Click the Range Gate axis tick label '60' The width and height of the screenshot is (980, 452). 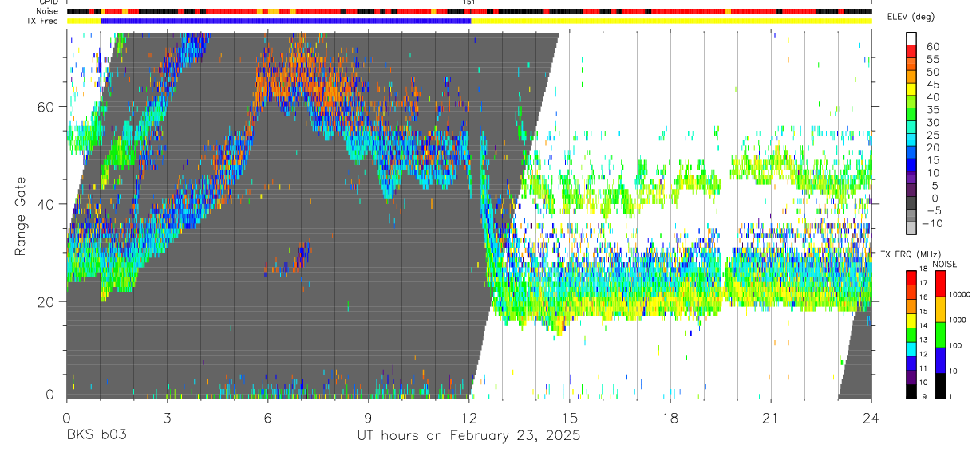point(47,107)
